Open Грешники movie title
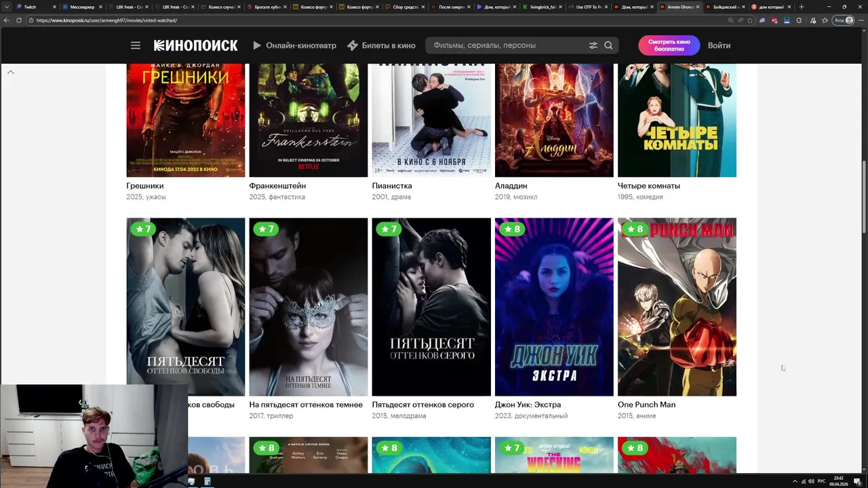The width and height of the screenshot is (868, 488). (x=145, y=186)
